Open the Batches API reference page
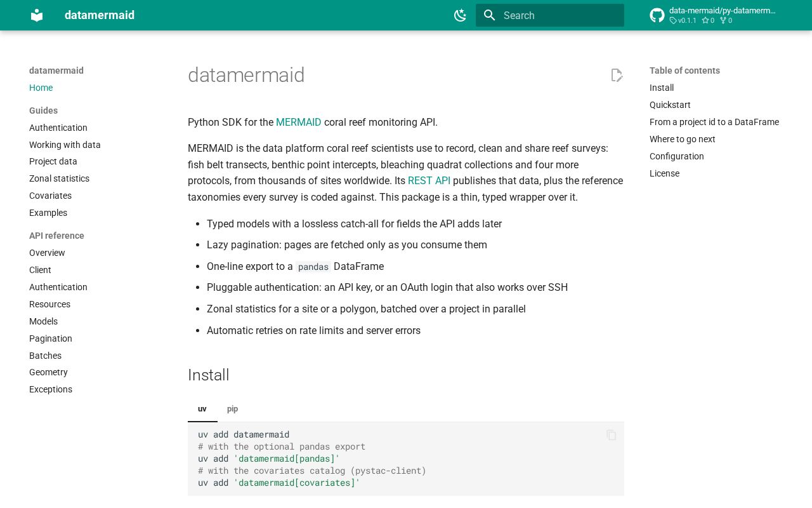 [x=45, y=356]
